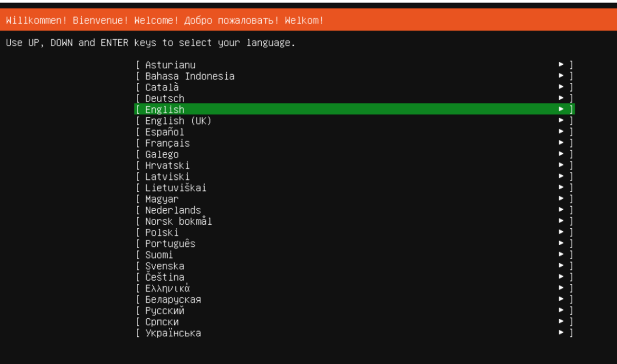Choose English (UK) language
617x364 pixels.
coord(354,121)
